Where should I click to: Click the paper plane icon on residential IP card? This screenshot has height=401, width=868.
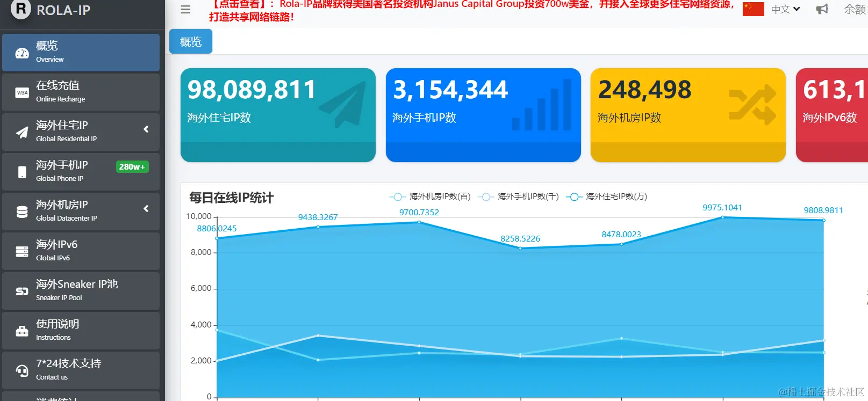(342, 104)
